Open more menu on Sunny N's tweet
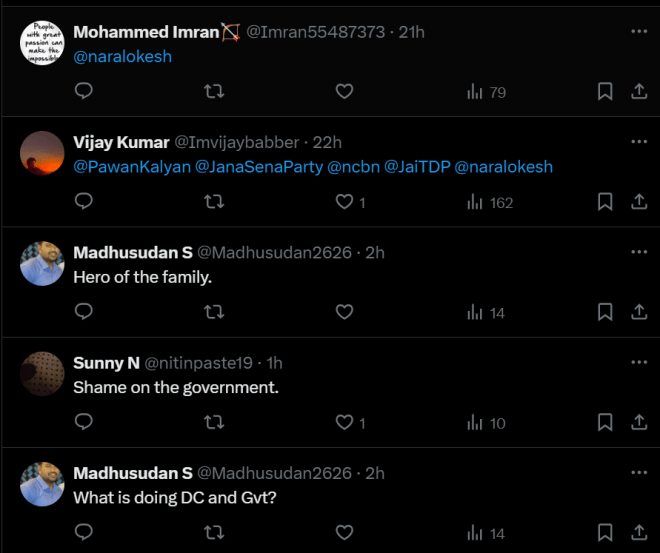Image resolution: width=660 pixels, height=553 pixels. pyautogui.click(x=639, y=362)
